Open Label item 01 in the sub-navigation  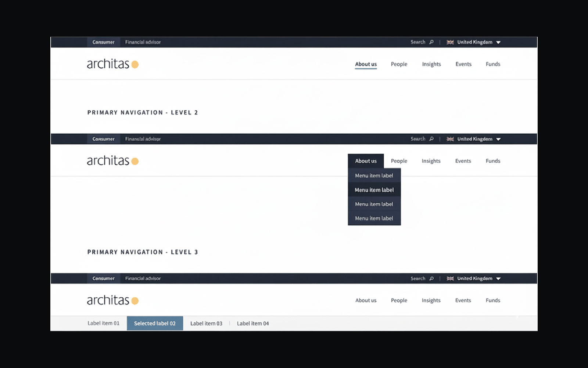point(103,323)
